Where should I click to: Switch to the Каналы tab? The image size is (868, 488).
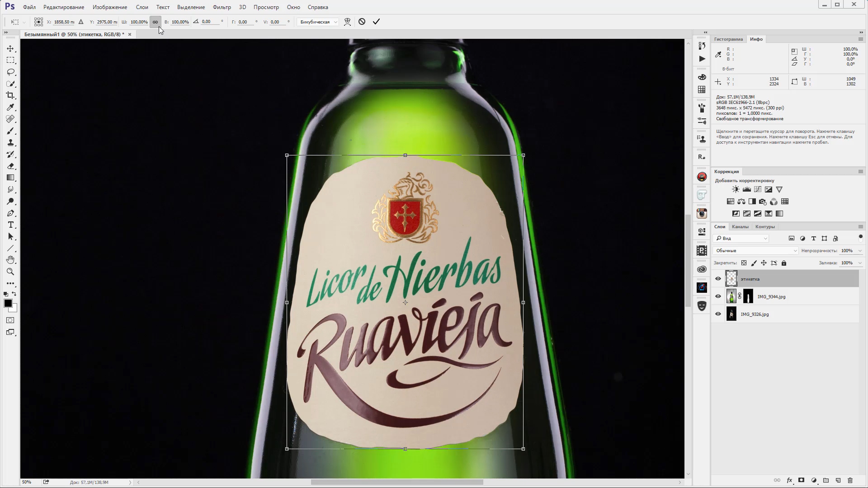[x=740, y=227]
